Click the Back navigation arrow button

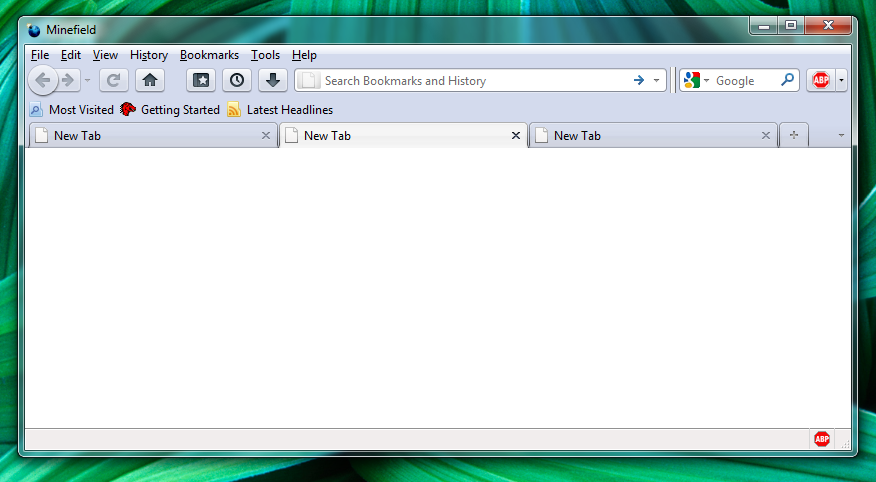42,80
